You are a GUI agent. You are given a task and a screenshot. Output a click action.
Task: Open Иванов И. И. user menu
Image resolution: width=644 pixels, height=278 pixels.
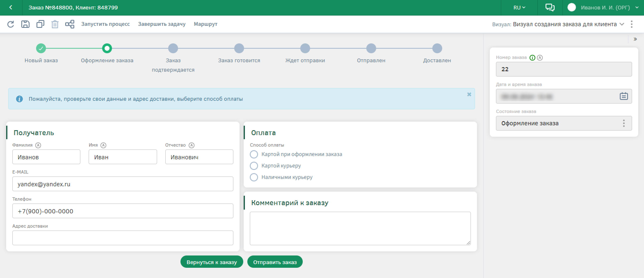coord(605,8)
